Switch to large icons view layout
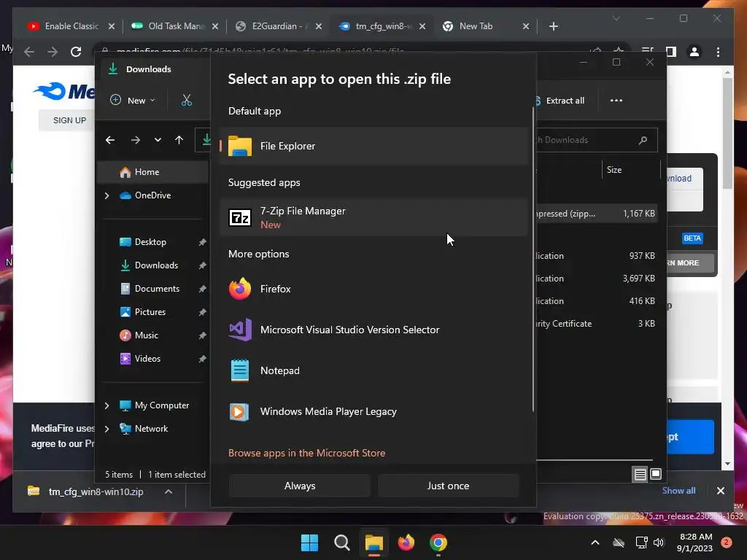 pyautogui.click(x=656, y=474)
